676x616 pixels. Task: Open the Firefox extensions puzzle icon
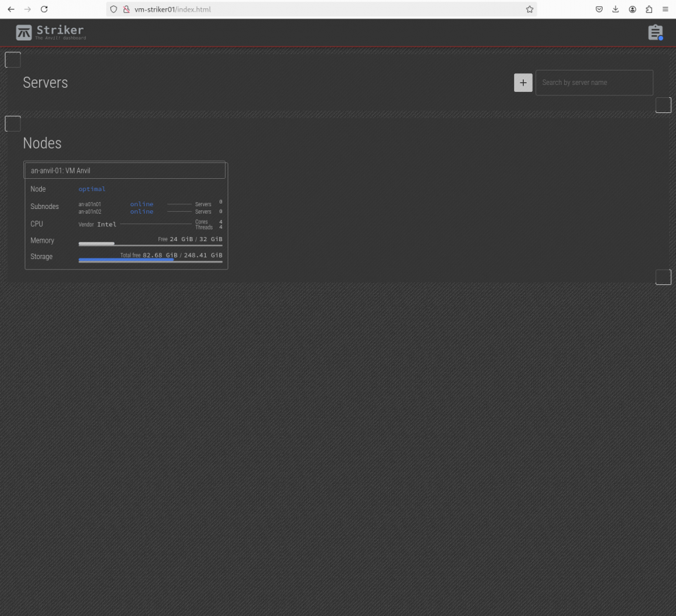coord(649,9)
